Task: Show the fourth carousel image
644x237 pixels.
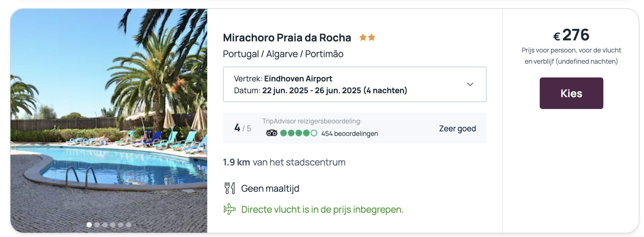Action: pyautogui.click(x=113, y=225)
